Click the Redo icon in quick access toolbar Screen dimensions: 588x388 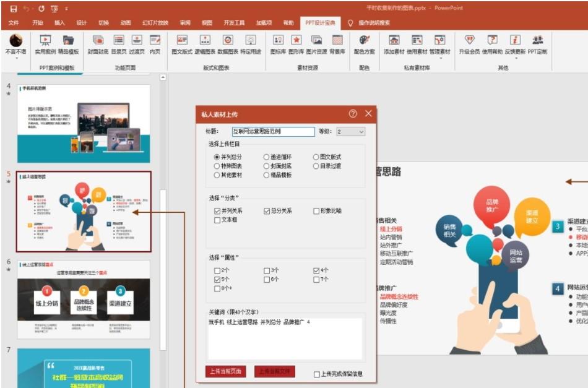41,8
